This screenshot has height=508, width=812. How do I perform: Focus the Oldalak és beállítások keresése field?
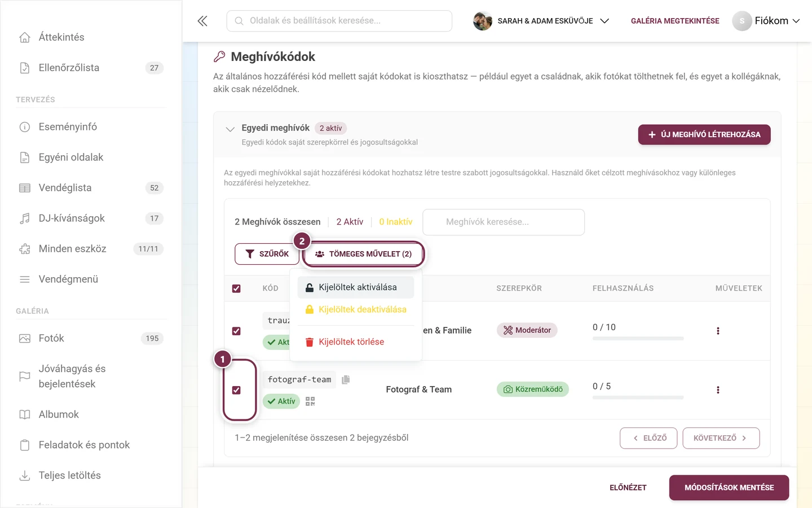339,21
